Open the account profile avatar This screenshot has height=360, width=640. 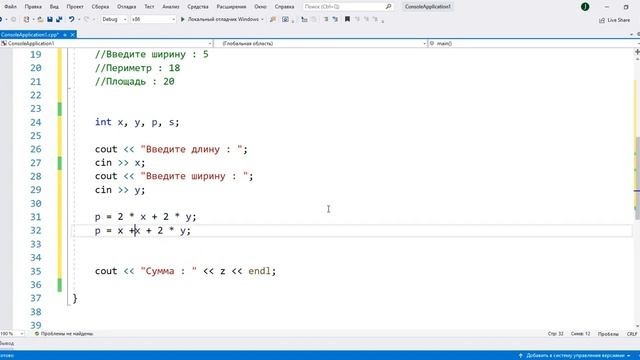point(585,7)
